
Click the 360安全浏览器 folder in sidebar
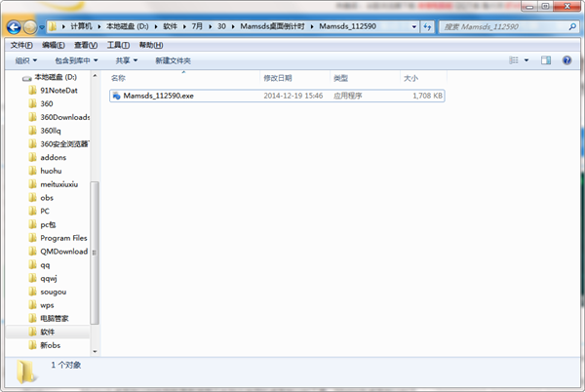(64, 144)
